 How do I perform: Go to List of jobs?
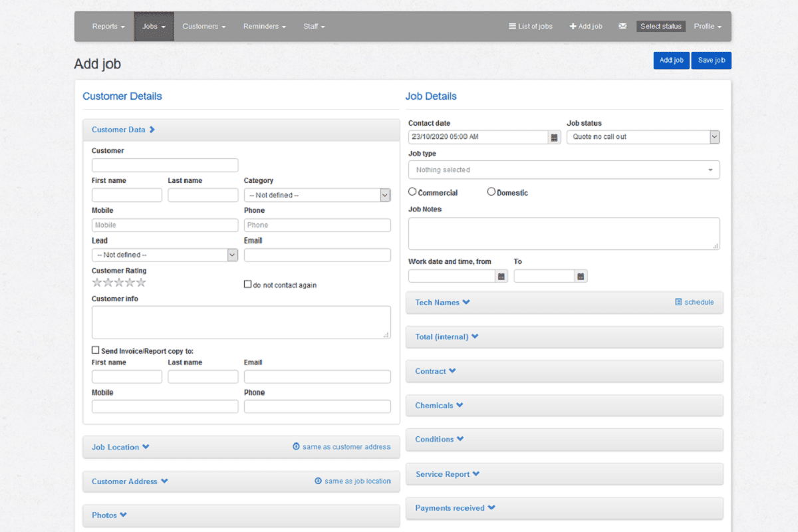tap(531, 27)
